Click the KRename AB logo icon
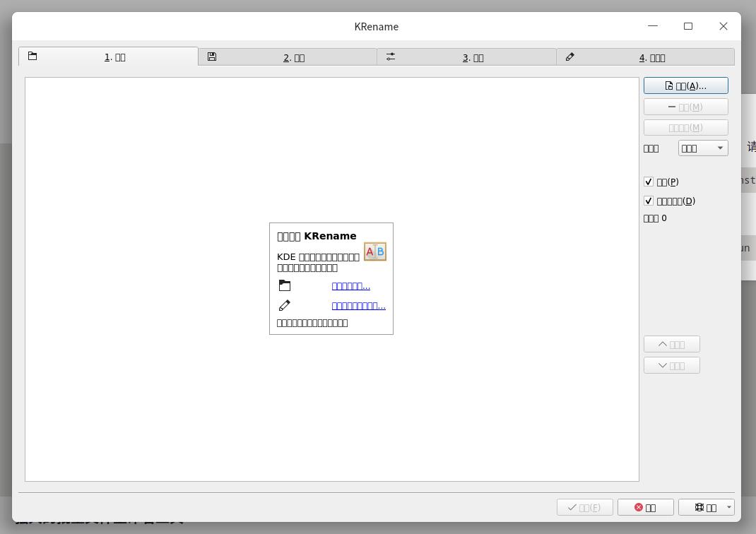This screenshot has height=534, width=756. click(374, 251)
